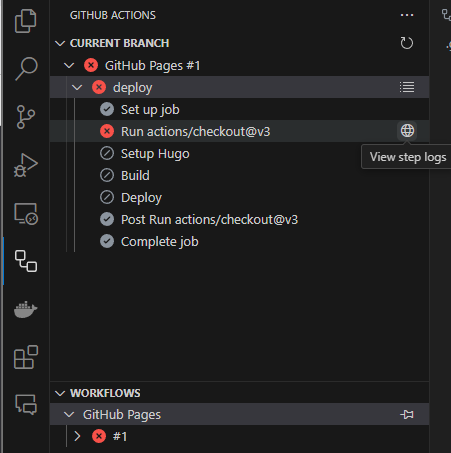This screenshot has width=451, height=453.
Task: Click the GITHUB ACTIONS panel title
Action: (113, 15)
